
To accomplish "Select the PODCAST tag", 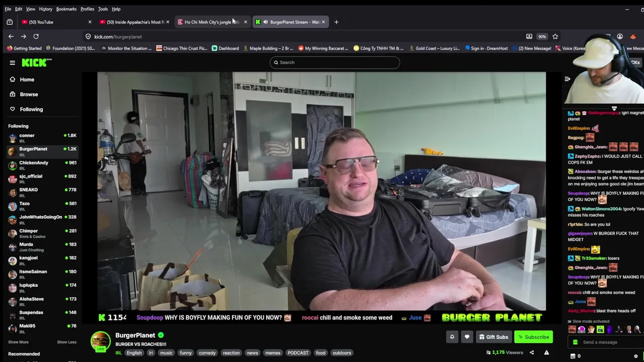I will 298,353.
